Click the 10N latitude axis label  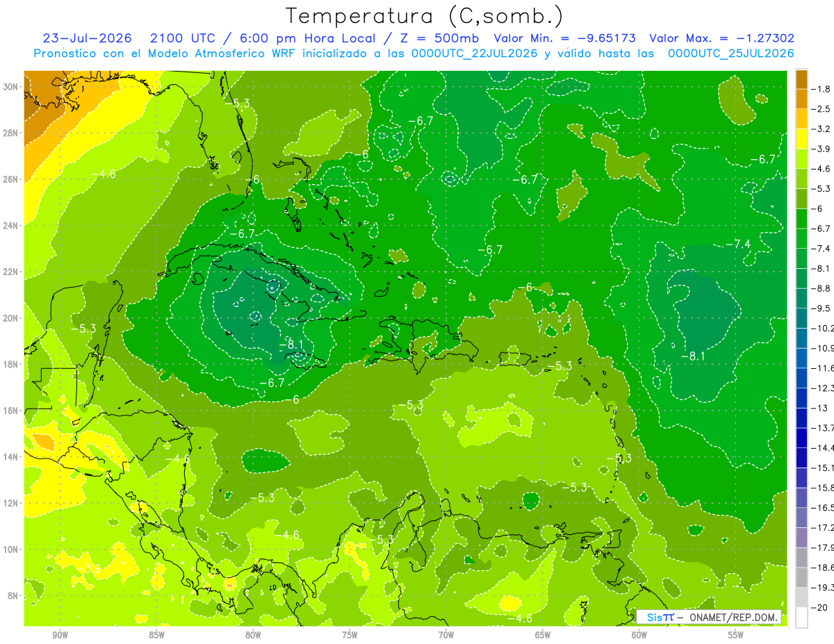pos(11,549)
